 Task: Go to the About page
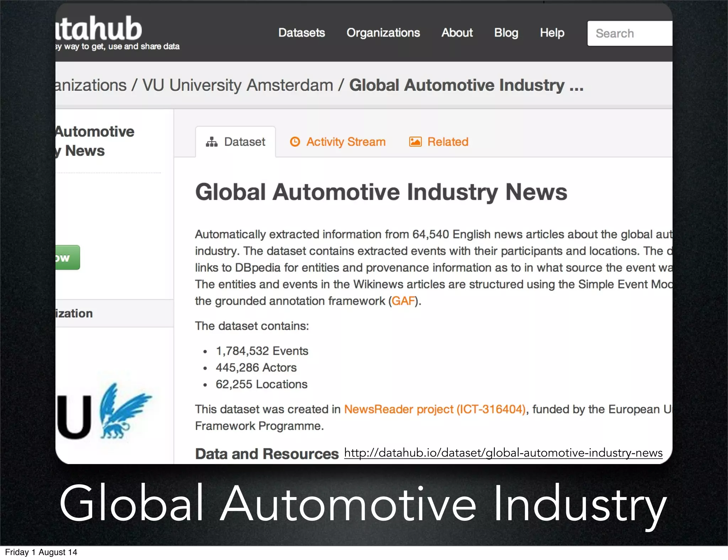[457, 33]
